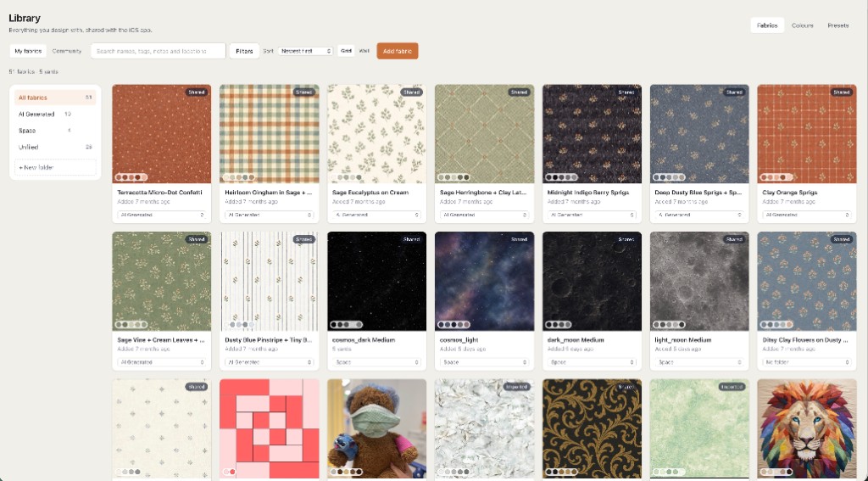The width and height of the screenshot is (868, 481).
Task: Change folder for Sage Eucalyptus on Cream
Action: click(x=377, y=215)
